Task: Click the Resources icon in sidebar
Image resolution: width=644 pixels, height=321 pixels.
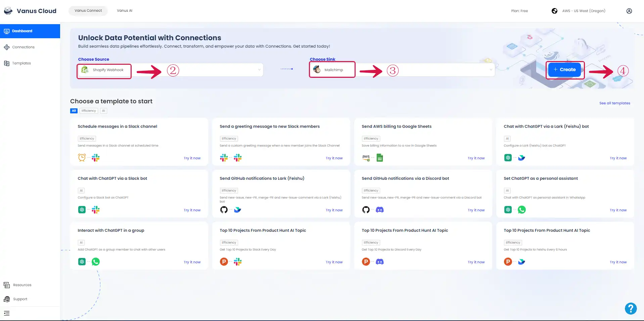Action: tap(7, 285)
